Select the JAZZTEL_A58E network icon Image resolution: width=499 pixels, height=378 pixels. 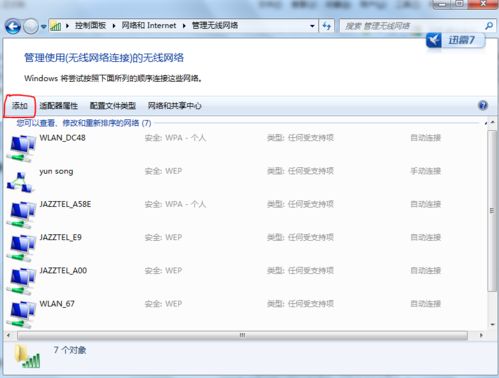21,214
